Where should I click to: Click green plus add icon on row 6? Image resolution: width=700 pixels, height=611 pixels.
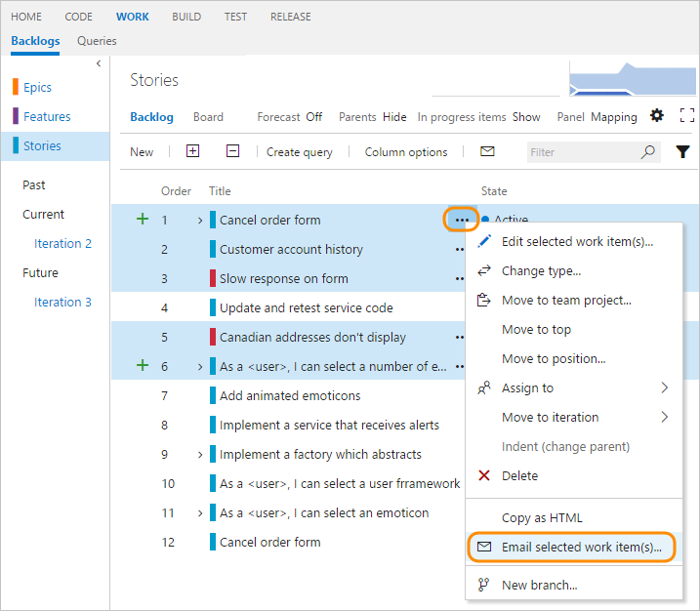pyautogui.click(x=143, y=365)
